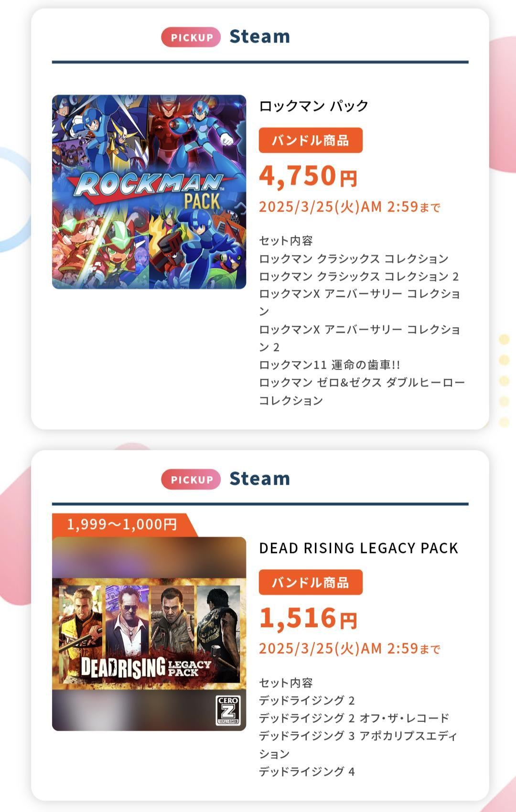Open the Rockman Pack cover image

(x=149, y=192)
